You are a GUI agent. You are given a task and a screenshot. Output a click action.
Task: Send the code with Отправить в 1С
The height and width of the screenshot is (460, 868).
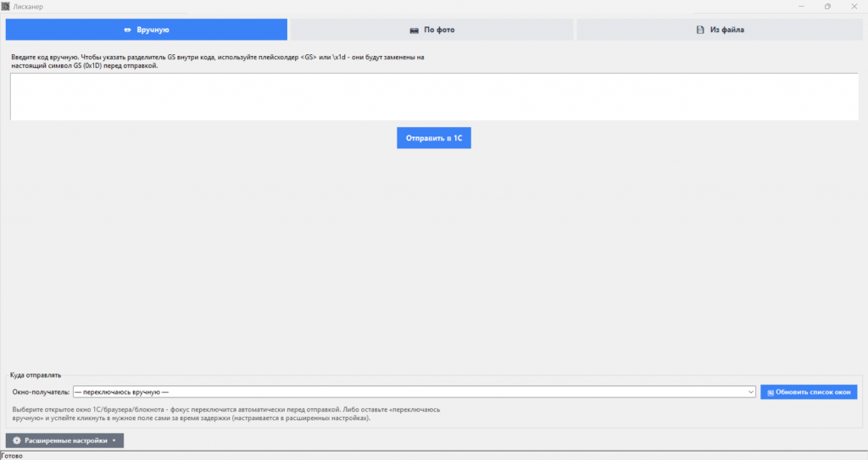(434, 138)
